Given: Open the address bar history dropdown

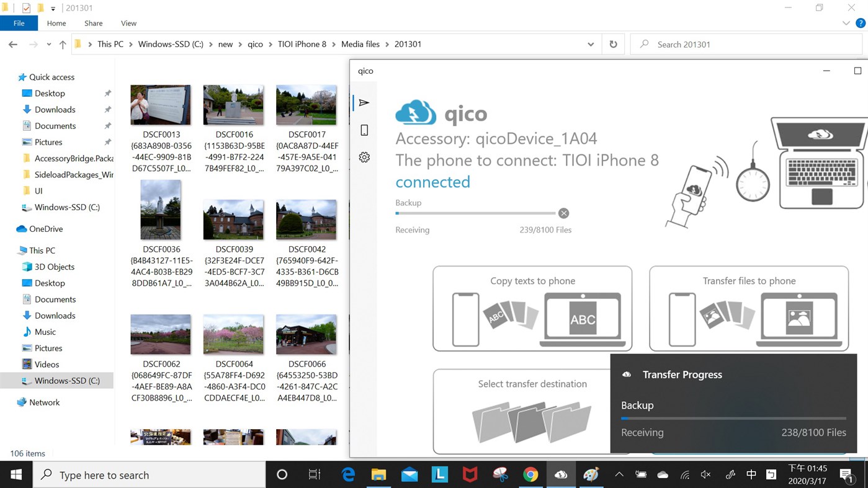Looking at the screenshot, I should click(591, 44).
